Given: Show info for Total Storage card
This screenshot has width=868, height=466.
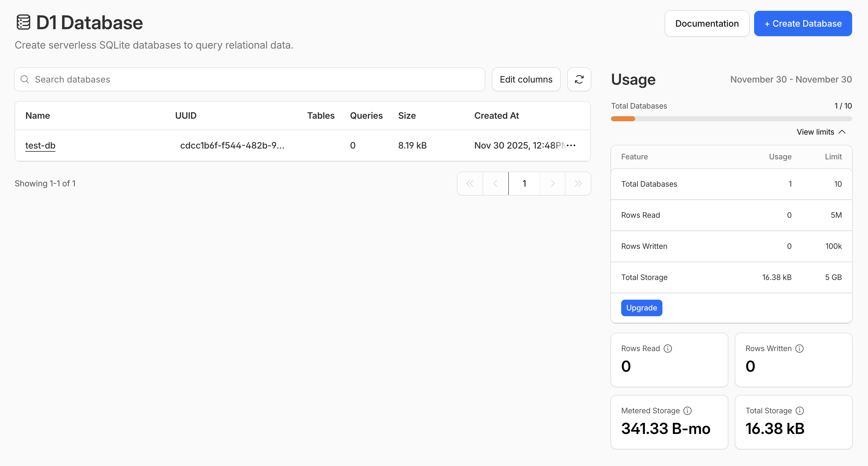Looking at the screenshot, I should pos(799,410).
